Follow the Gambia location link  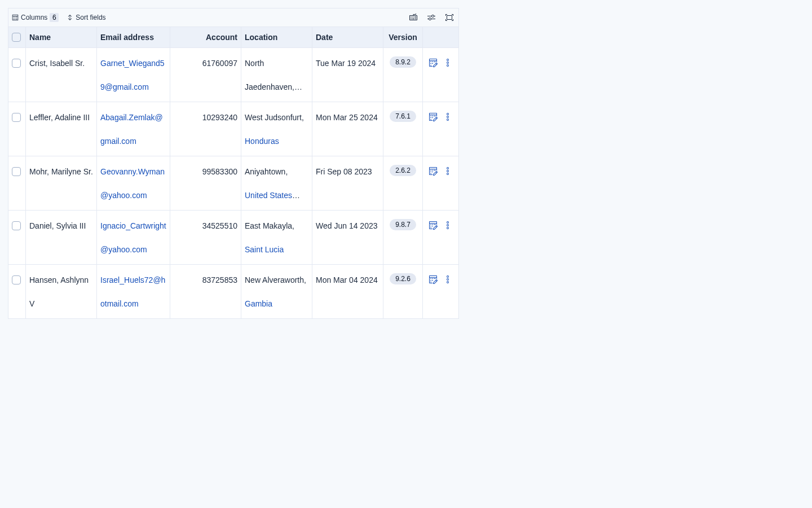258,304
